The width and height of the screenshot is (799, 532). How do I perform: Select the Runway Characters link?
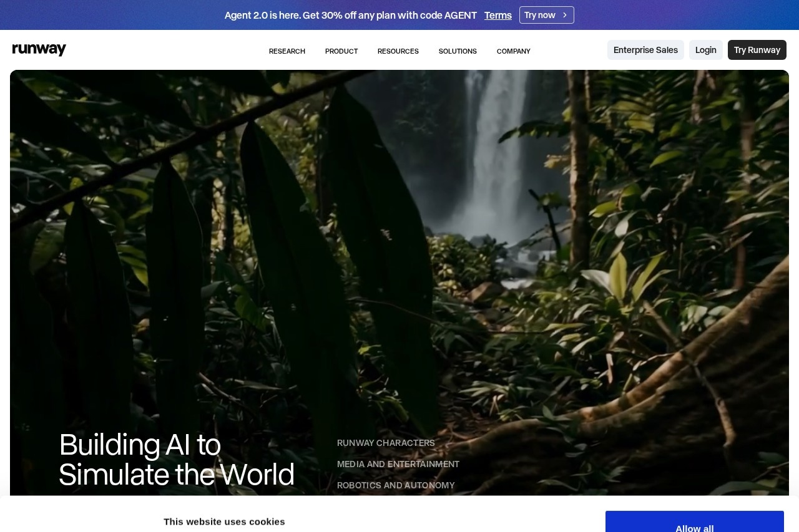(x=386, y=443)
